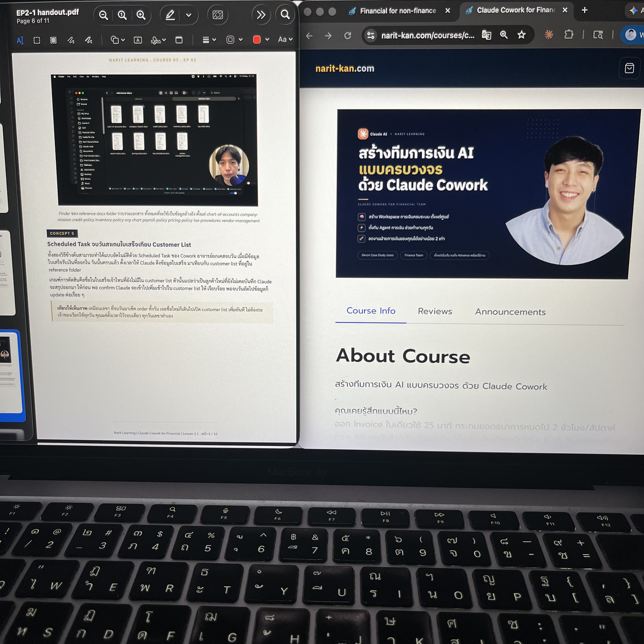Open search in the Preview toolbar
644x644 pixels.
(x=285, y=15)
